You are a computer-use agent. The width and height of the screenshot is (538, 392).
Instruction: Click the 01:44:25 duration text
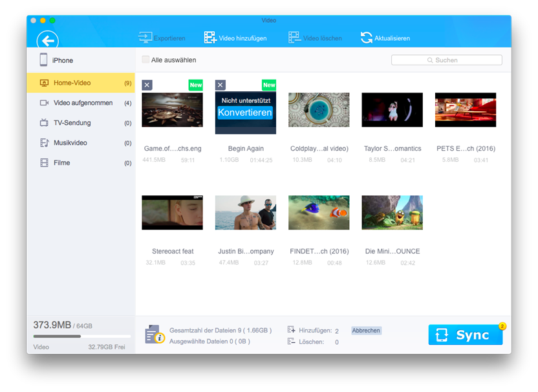point(261,160)
